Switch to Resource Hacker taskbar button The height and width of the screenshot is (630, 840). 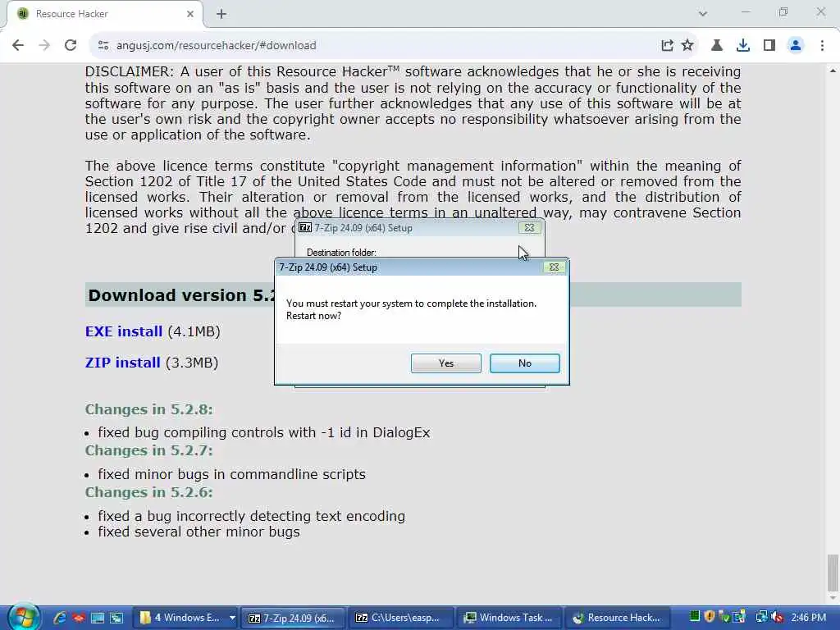point(616,618)
